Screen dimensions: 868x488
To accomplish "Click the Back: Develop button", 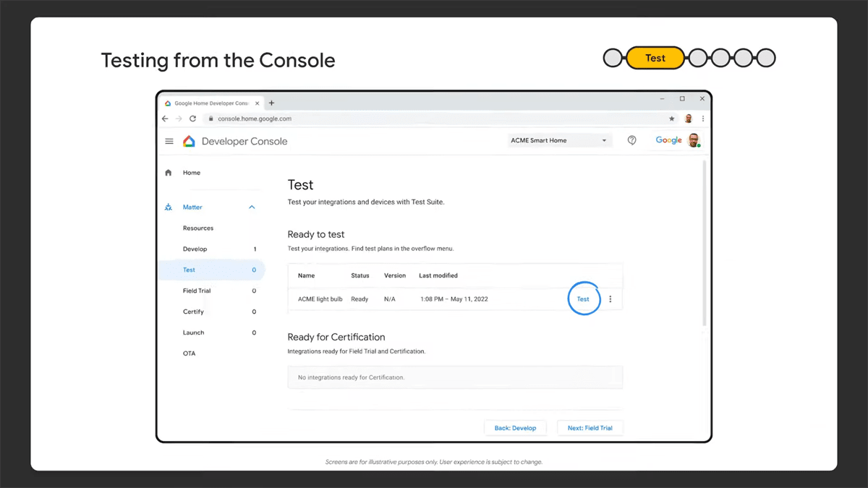I will pos(515,428).
